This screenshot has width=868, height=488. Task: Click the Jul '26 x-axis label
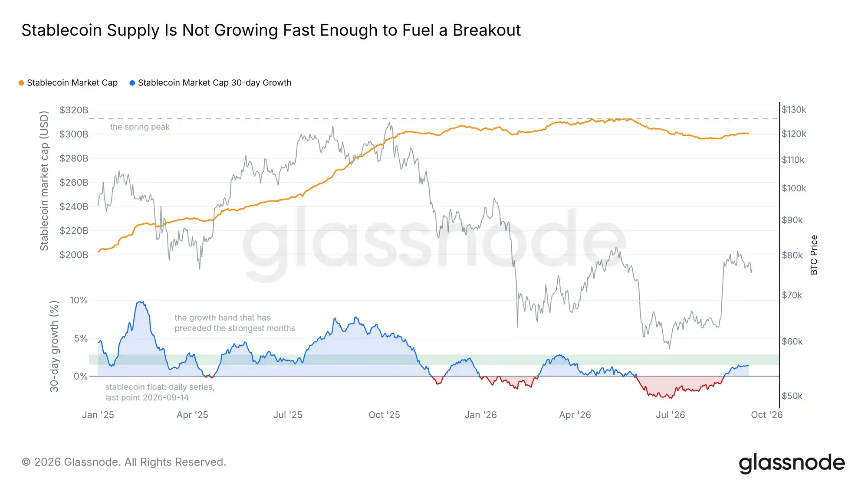670,415
